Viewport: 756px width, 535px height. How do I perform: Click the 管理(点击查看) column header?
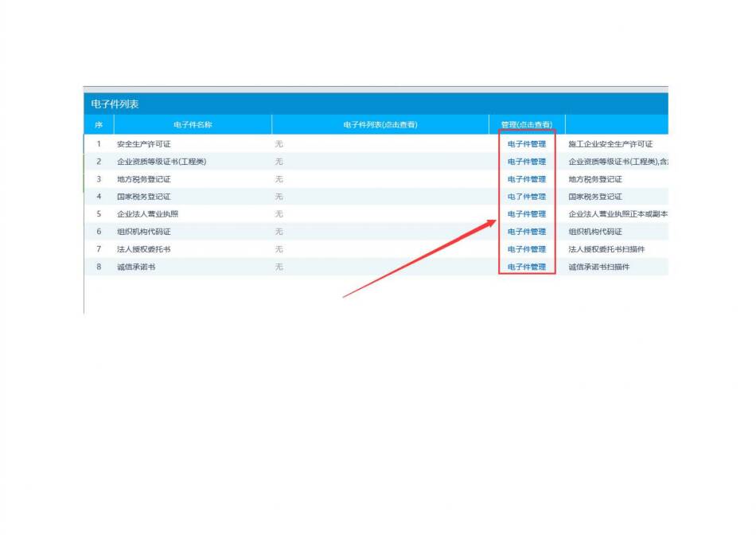click(526, 125)
